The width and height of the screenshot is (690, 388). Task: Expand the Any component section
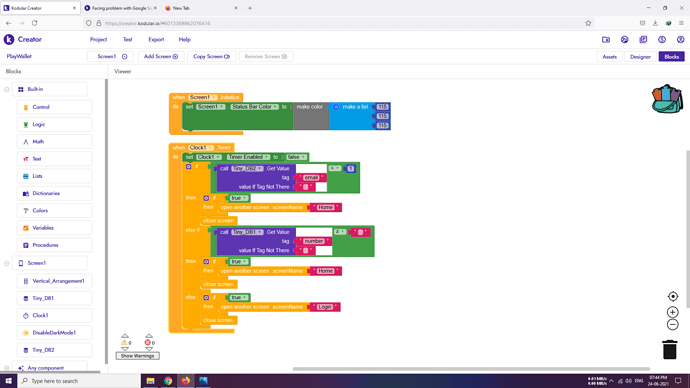pos(7,368)
